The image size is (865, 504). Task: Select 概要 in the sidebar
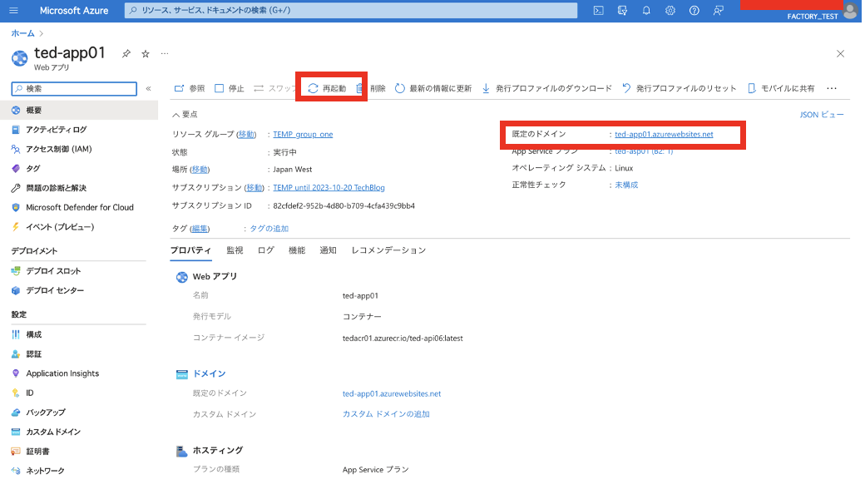(x=79, y=111)
